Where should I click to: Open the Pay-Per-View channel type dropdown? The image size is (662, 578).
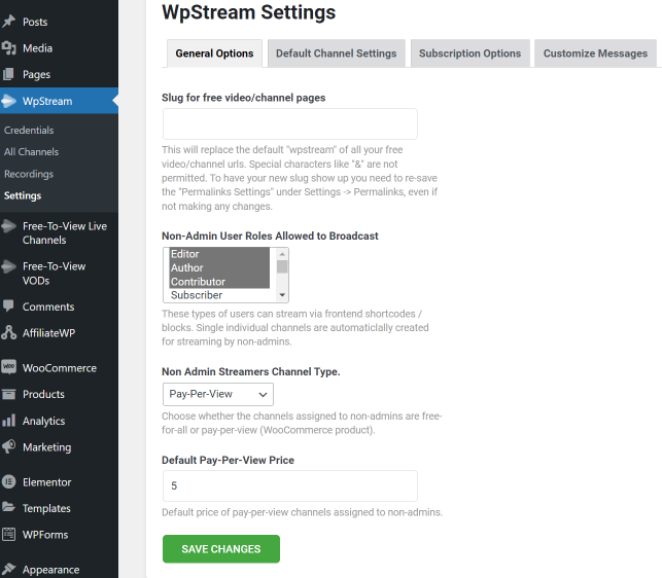pyautogui.click(x=218, y=394)
